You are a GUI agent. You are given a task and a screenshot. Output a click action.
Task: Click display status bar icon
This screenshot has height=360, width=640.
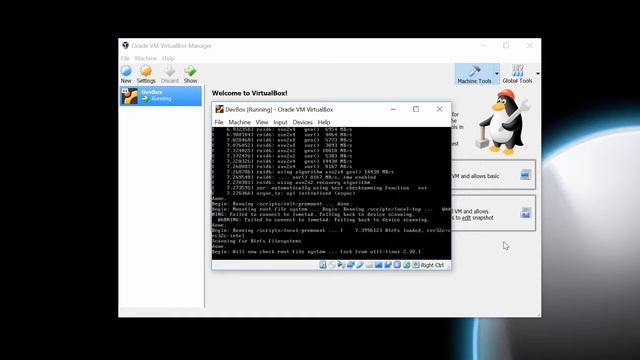coord(378,265)
